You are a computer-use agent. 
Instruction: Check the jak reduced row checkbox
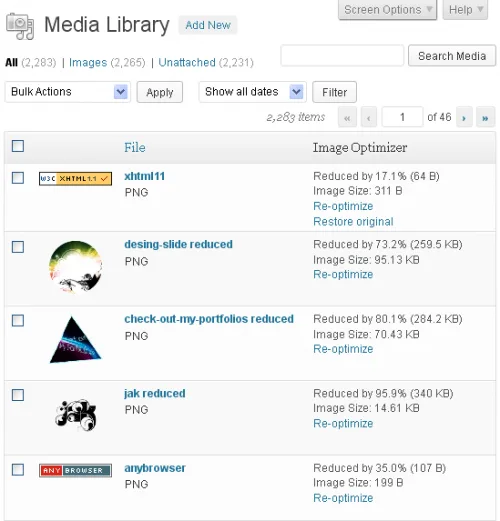pos(18,395)
